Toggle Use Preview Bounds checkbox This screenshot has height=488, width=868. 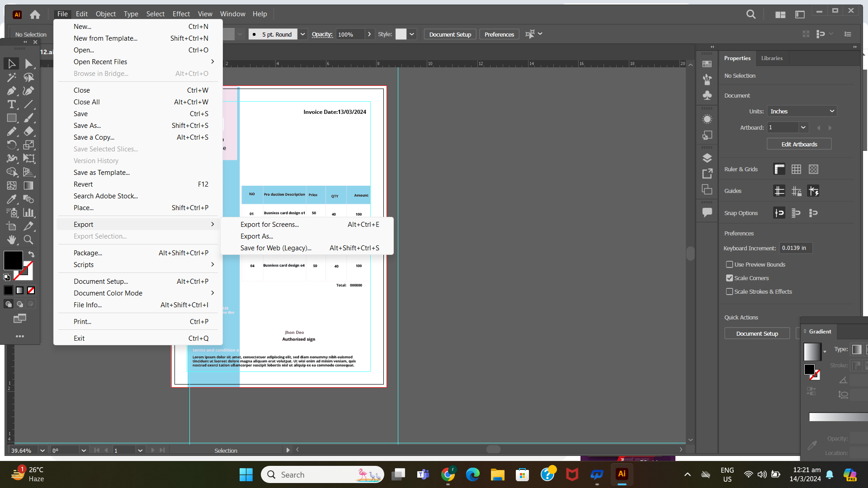click(x=729, y=264)
